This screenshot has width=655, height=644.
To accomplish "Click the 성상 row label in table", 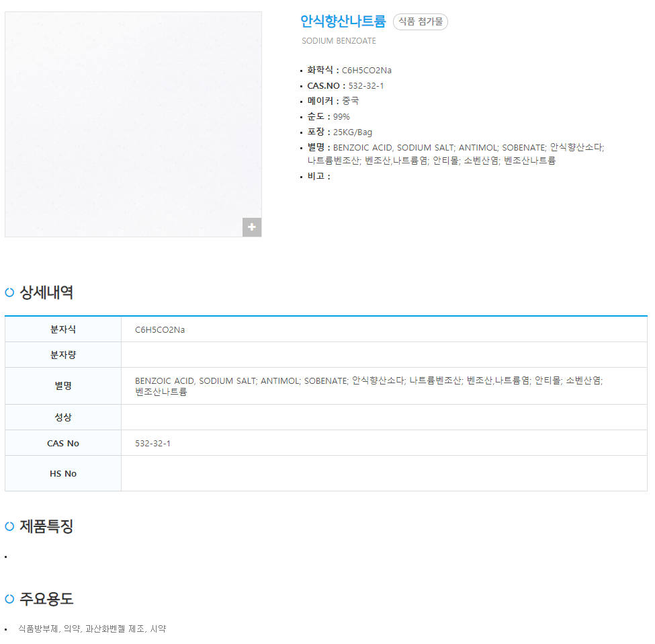I will [63, 417].
